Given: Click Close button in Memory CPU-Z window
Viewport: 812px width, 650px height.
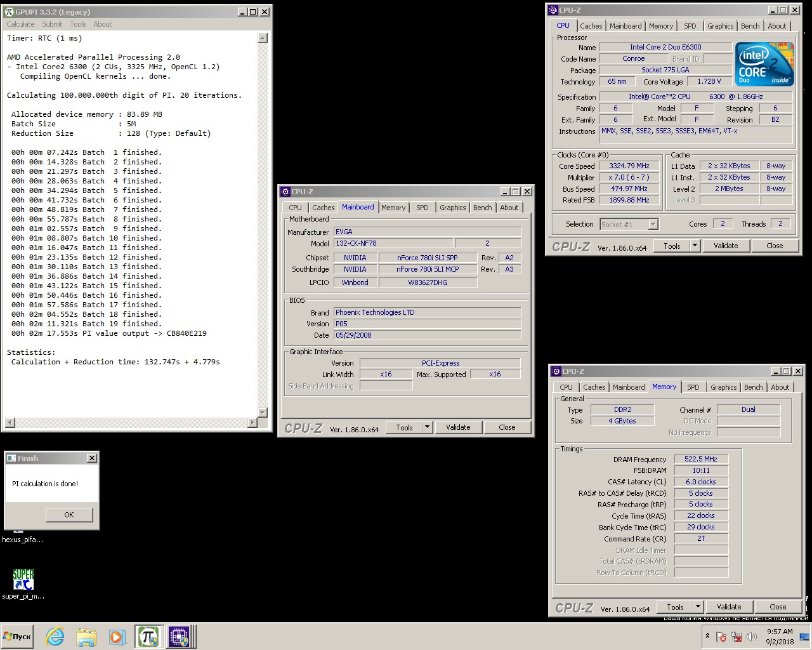Looking at the screenshot, I should [778, 607].
